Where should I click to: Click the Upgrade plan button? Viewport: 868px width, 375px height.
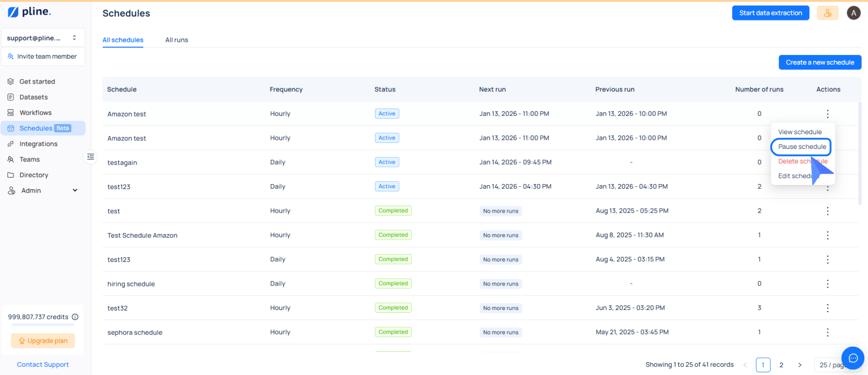[x=43, y=341]
